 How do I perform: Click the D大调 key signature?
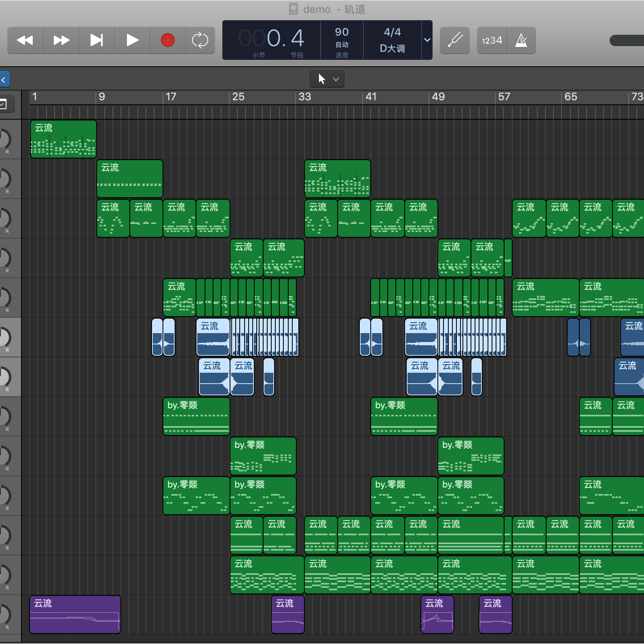[x=392, y=49]
